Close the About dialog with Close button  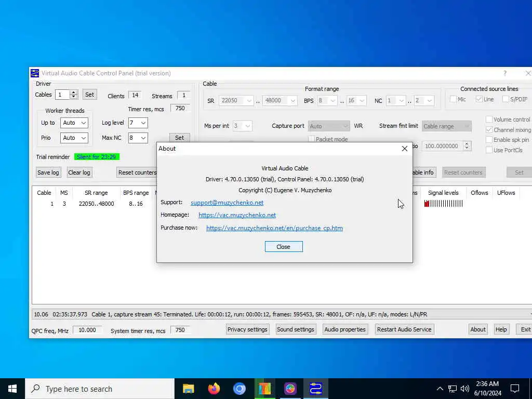284,247
